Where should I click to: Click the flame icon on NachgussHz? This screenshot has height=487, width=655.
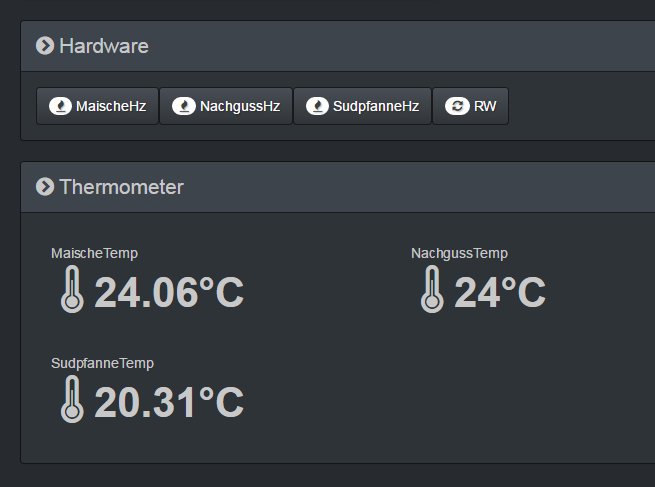pyautogui.click(x=184, y=106)
